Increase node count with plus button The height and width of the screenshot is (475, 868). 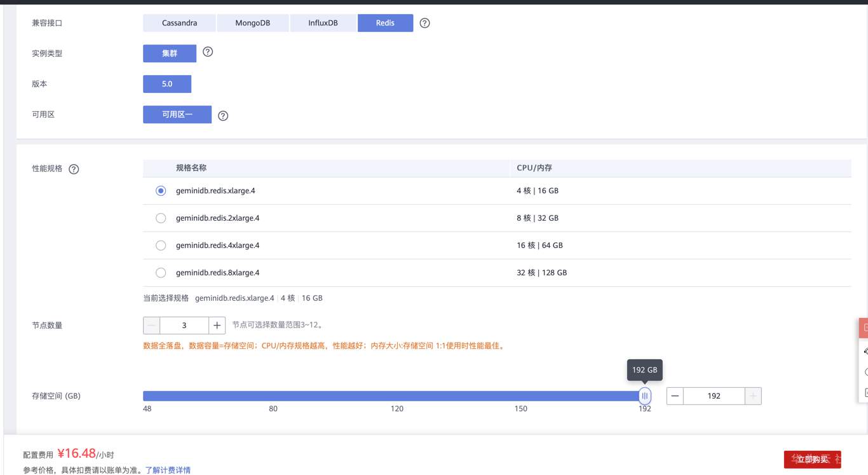[217, 325]
